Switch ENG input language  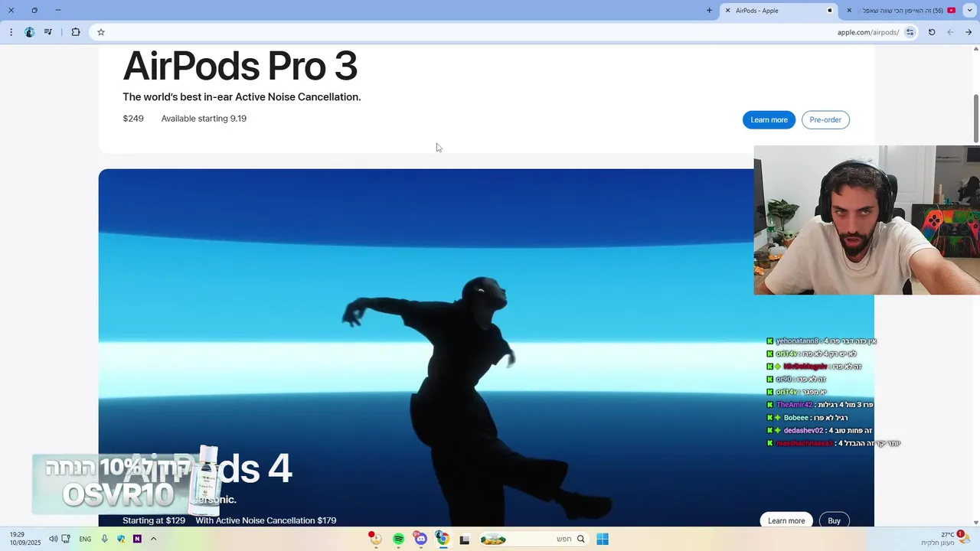85,539
